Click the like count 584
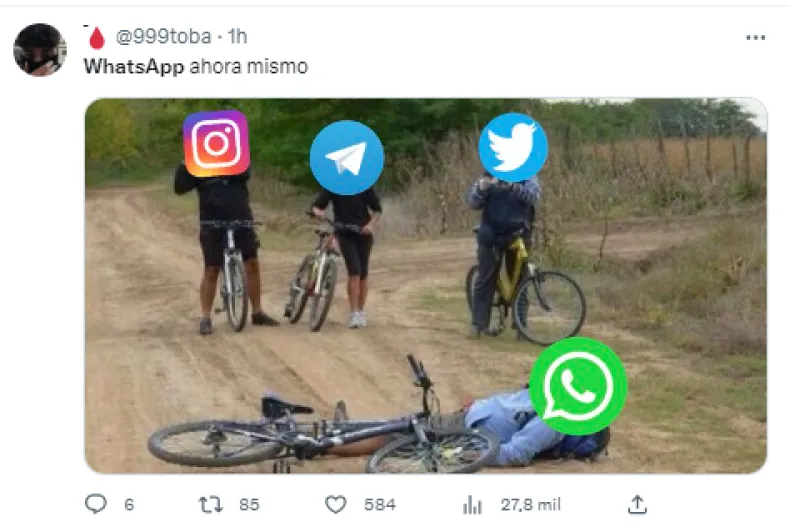Viewport: 790px width, 527px height. pos(380,505)
